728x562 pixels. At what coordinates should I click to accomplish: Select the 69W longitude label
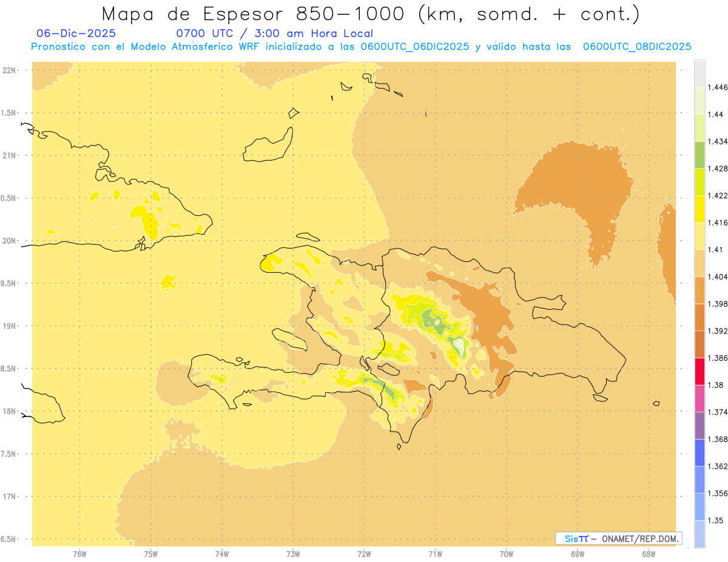578,554
